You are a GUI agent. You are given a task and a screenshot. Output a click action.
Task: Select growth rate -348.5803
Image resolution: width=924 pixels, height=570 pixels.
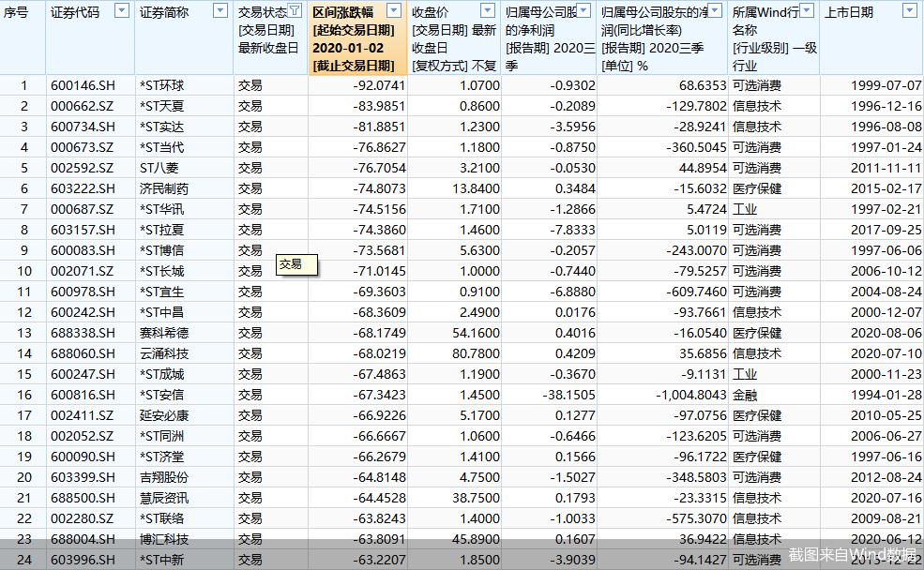(x=697, y=477)
